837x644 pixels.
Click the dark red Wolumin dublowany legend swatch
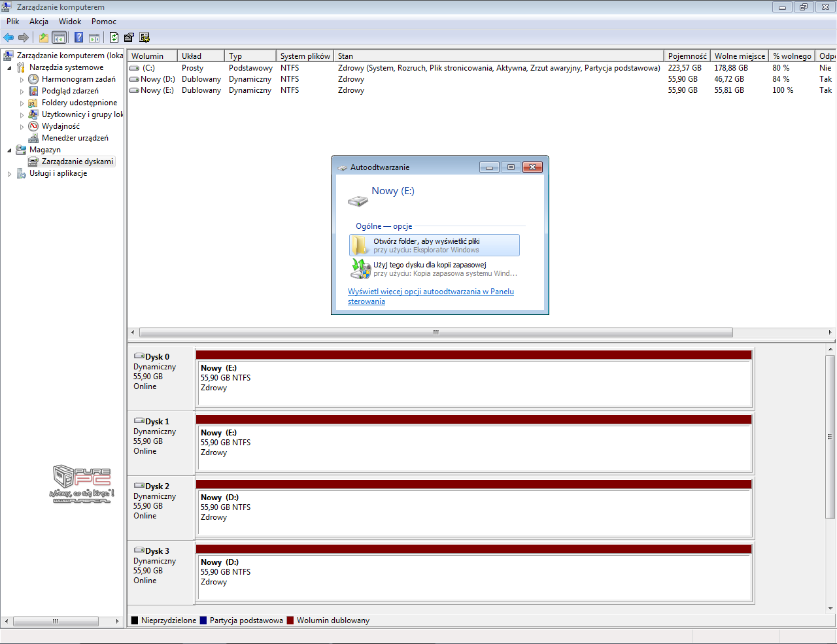tap(290, 620)
